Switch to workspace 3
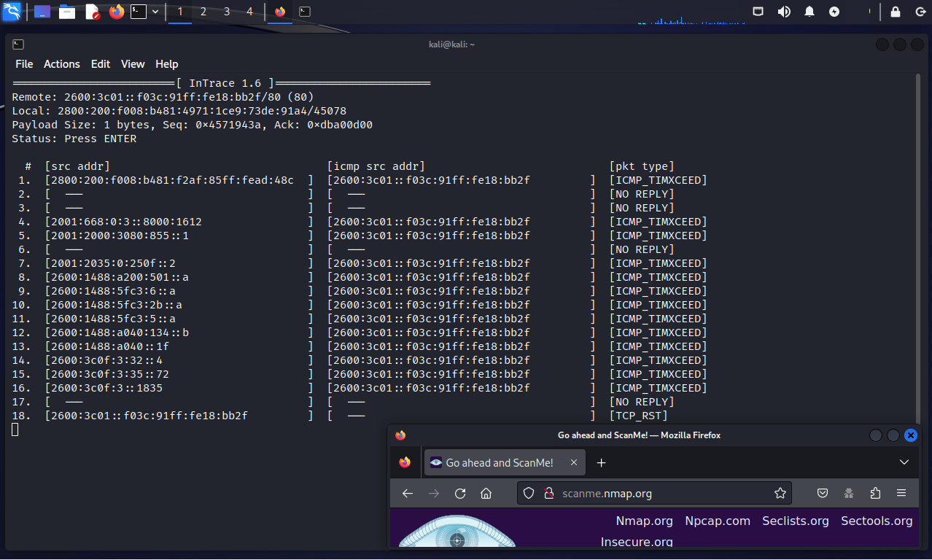This screenshot has height=560, width=932. [227, 12]
